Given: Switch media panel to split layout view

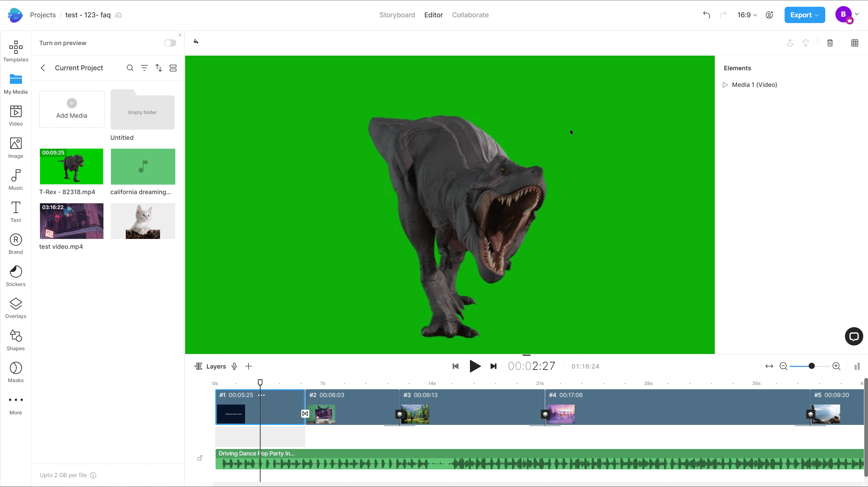Looking at the screenshot, I should [x=173, y=68].
